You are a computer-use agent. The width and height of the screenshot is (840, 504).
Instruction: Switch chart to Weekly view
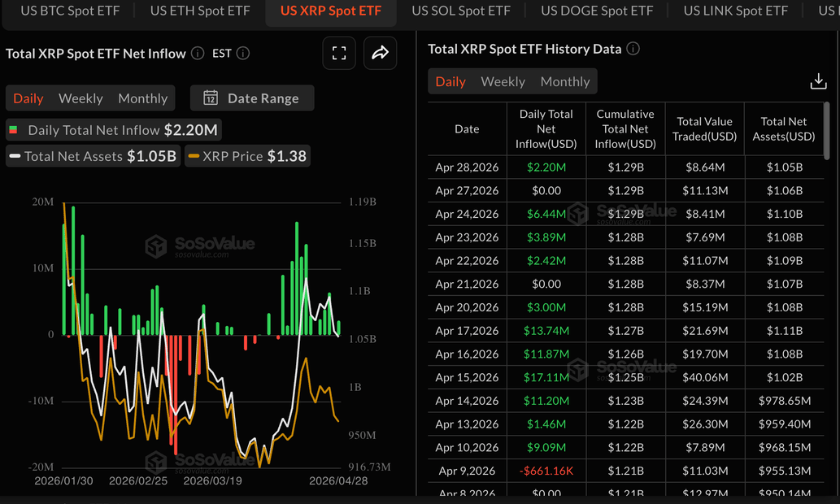point(81,98)
